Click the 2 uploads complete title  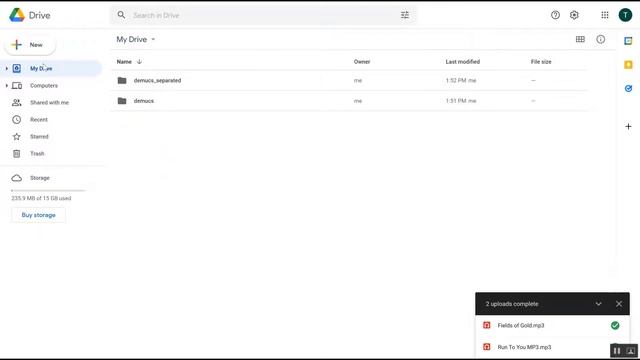(x=512, y=304)
